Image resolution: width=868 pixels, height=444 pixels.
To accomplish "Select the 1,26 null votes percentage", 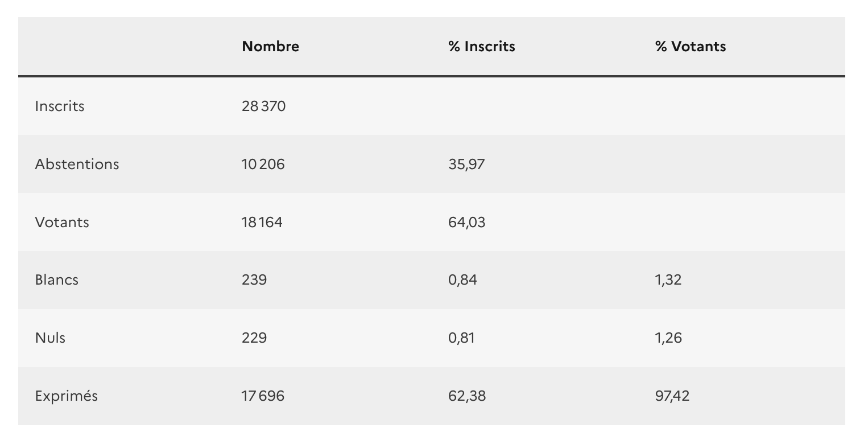I will (x=668, y=338).
